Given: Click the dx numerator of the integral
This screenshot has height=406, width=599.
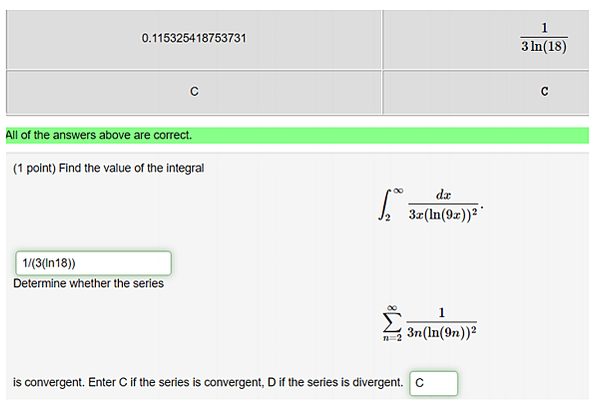Looking at the screenshot, I should pos(443,195).
